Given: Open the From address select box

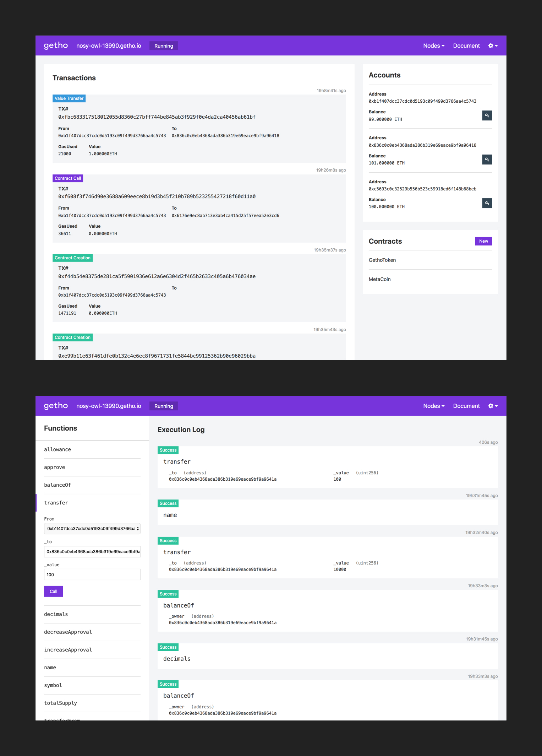Looking at the screenshot, I should pos(92,529).
